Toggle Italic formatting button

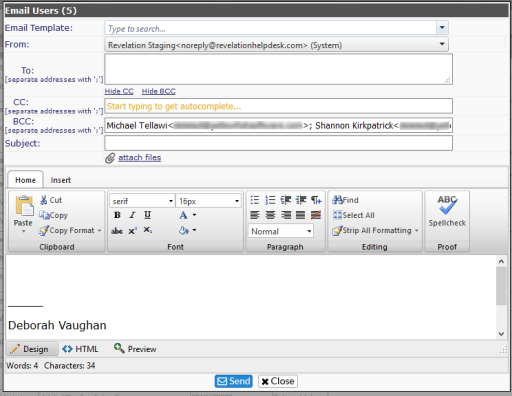tap(132, 215)
